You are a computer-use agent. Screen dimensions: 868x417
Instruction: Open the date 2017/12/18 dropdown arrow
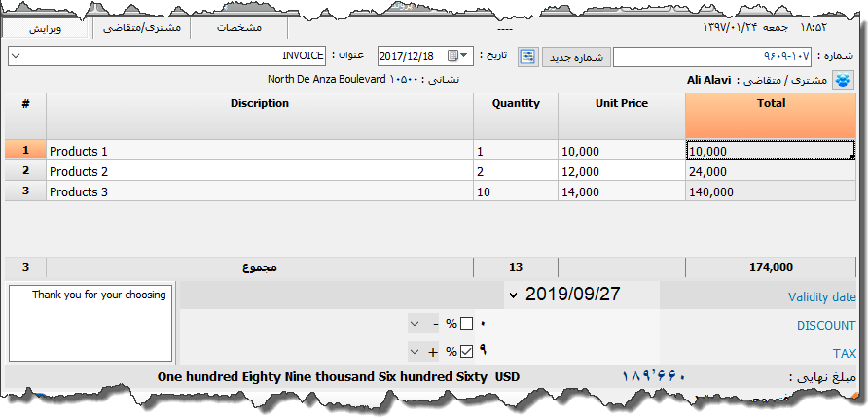tap(464, 55)
